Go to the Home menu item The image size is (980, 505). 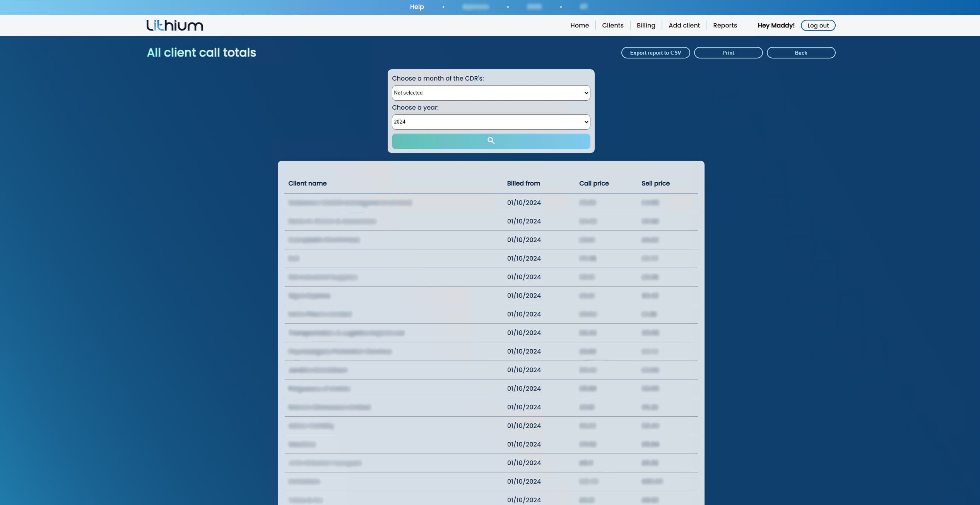pos(579,26)
